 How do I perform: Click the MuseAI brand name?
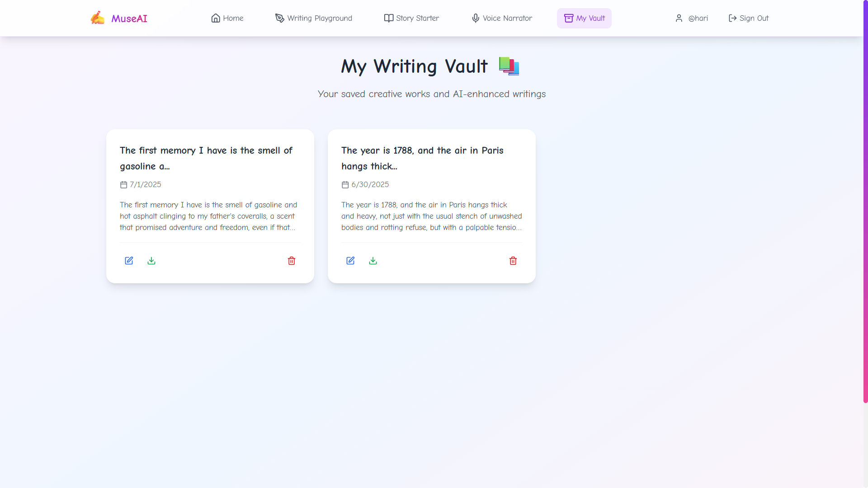129,19
